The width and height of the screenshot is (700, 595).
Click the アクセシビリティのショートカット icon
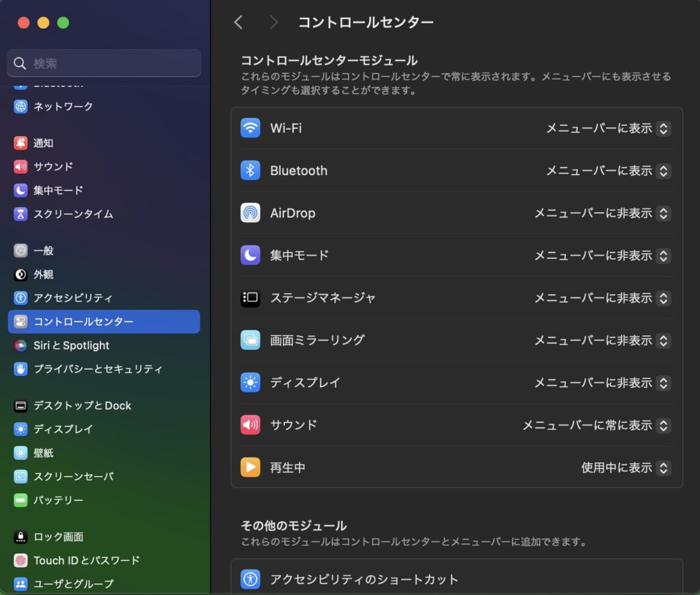(x=250, y=579)
